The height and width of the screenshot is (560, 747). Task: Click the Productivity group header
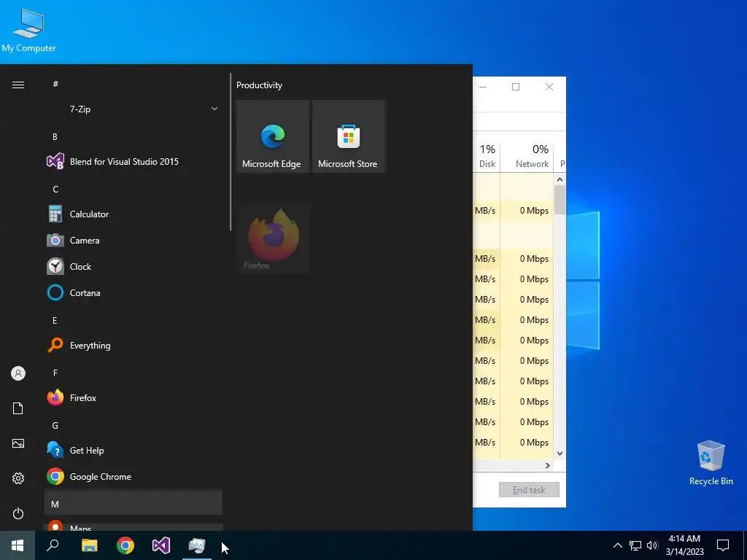259,85
